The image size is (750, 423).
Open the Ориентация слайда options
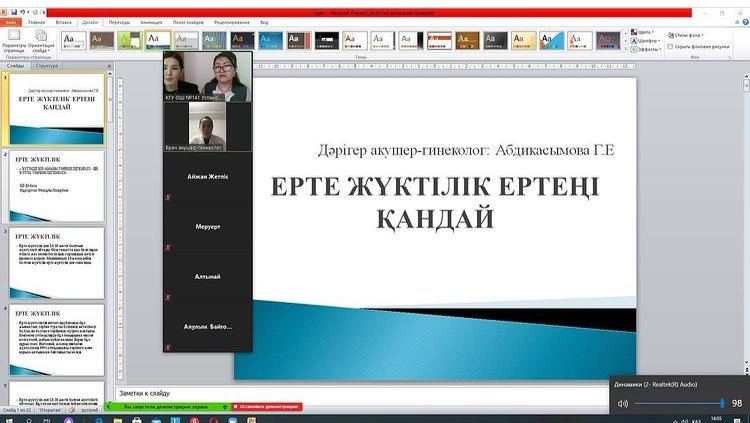click(42, 42)
